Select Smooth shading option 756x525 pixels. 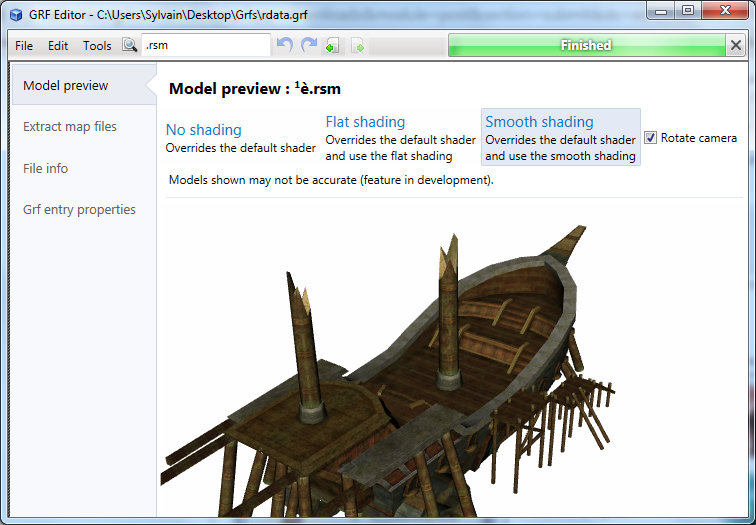coord(561,137)
